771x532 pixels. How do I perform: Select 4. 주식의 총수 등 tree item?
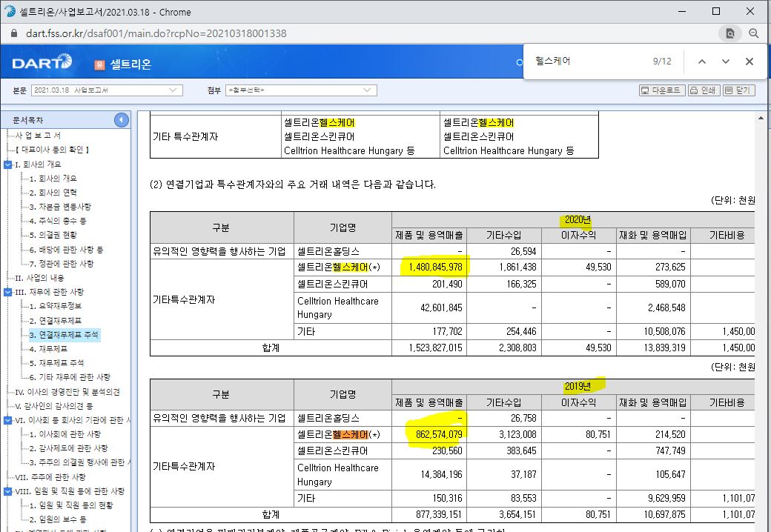[x=58, y=221]
